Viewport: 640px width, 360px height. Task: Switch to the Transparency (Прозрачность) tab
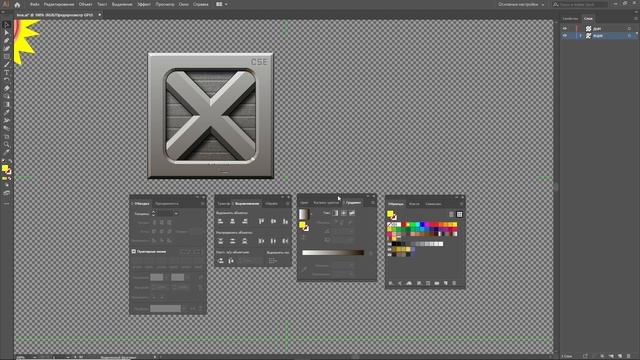click(167, 203)
